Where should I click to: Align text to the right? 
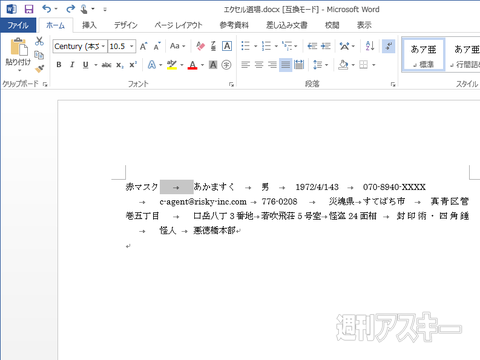272,65
